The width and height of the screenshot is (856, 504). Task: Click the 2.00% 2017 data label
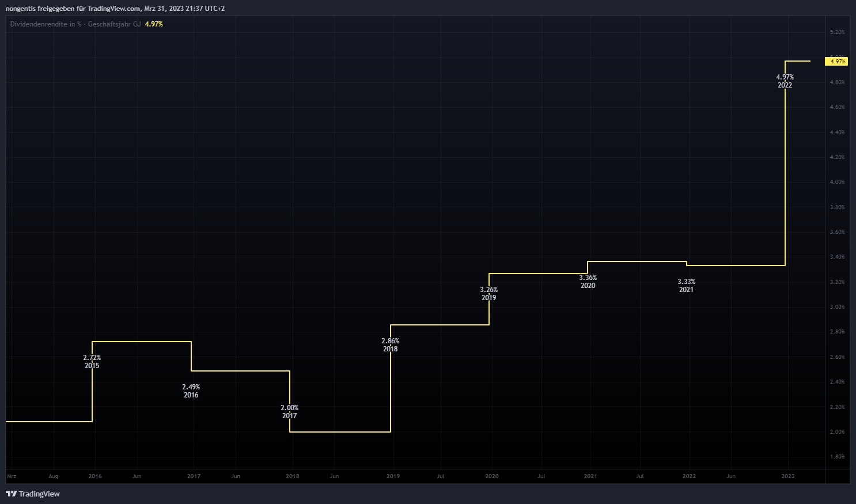289,412
